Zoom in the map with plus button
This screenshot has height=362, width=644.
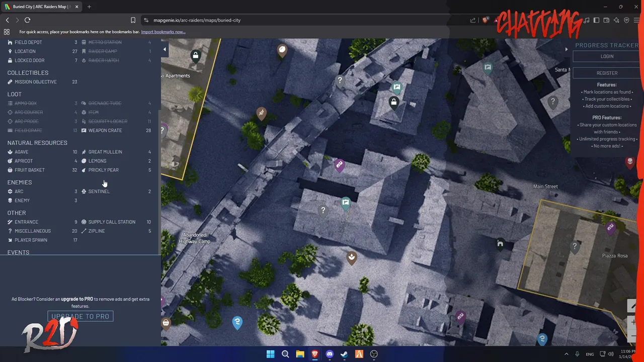633,322
